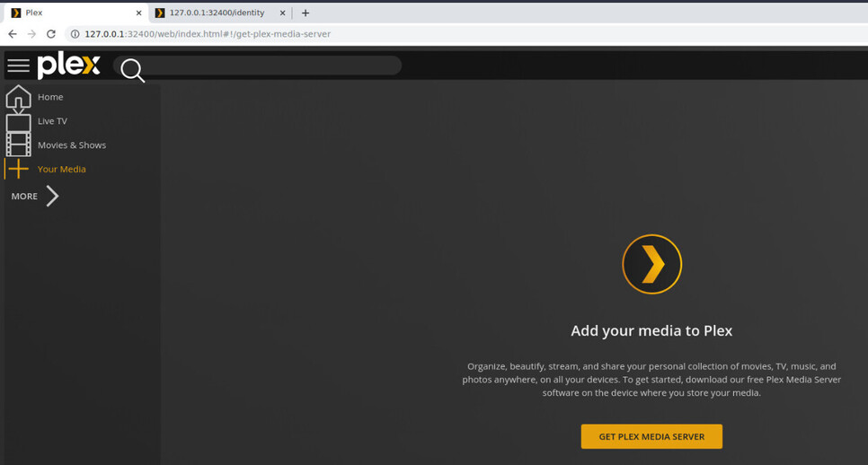The width and height of the screenshot is (868, 465).
Task: Expand the MORE sidebar section
Action: [35, 196]
